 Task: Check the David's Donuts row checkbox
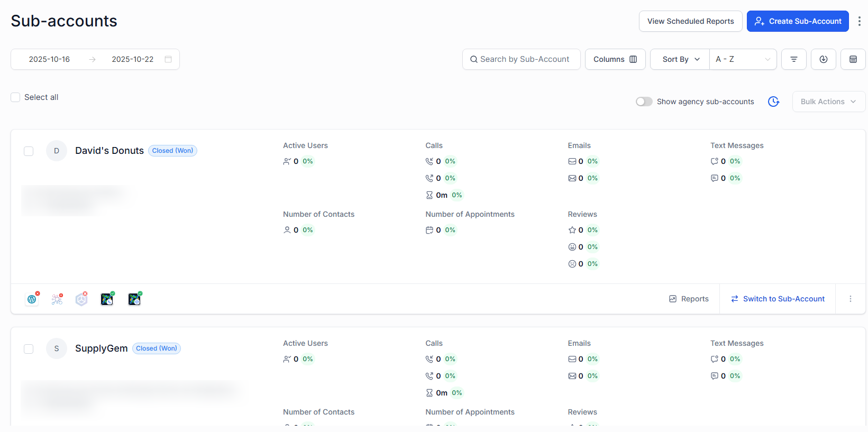(29, 151)
